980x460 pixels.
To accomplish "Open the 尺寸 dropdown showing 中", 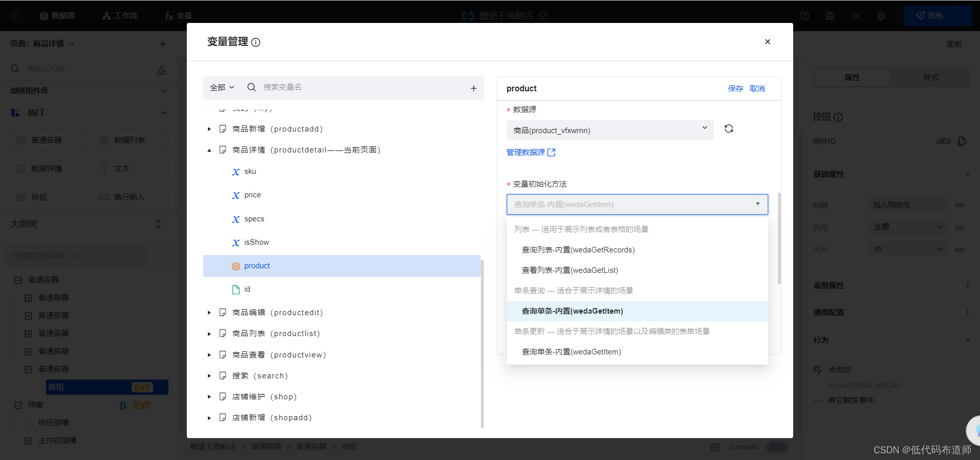I will pyautogui.click(x=908, y=249).
